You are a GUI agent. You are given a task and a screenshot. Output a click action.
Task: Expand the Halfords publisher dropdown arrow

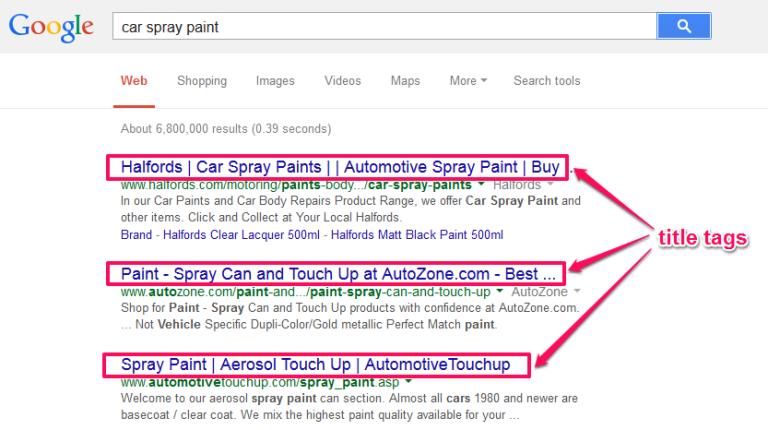(x=551, y=184)
